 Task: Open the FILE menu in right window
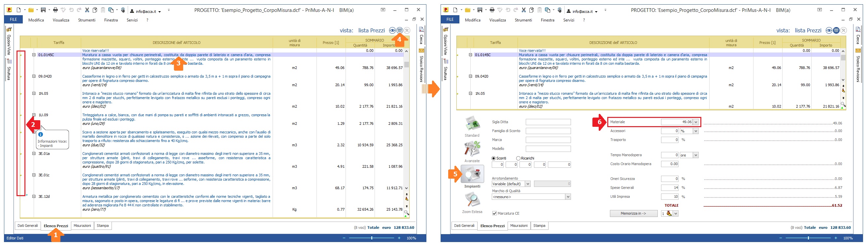[x=450, y=19]
